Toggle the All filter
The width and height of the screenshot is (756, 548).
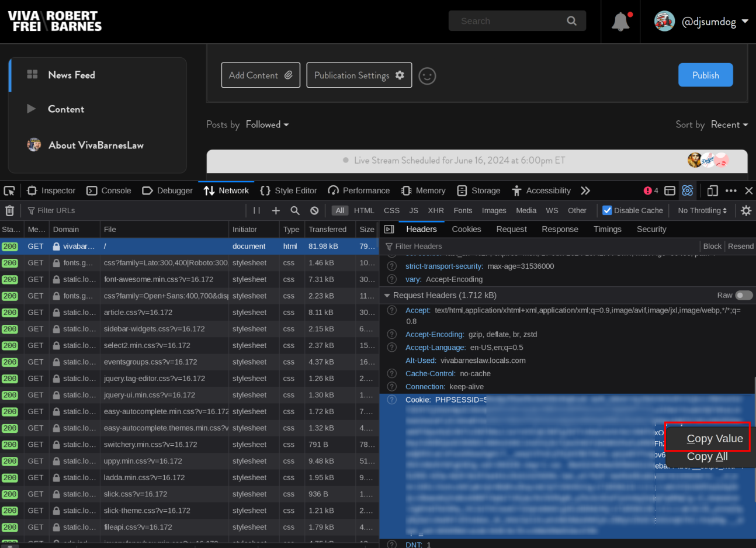[x=340, y=210]
